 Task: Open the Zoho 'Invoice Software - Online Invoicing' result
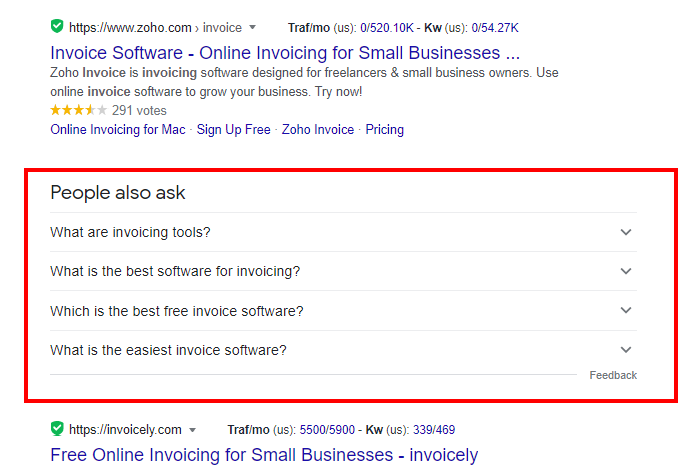point(285,52)
